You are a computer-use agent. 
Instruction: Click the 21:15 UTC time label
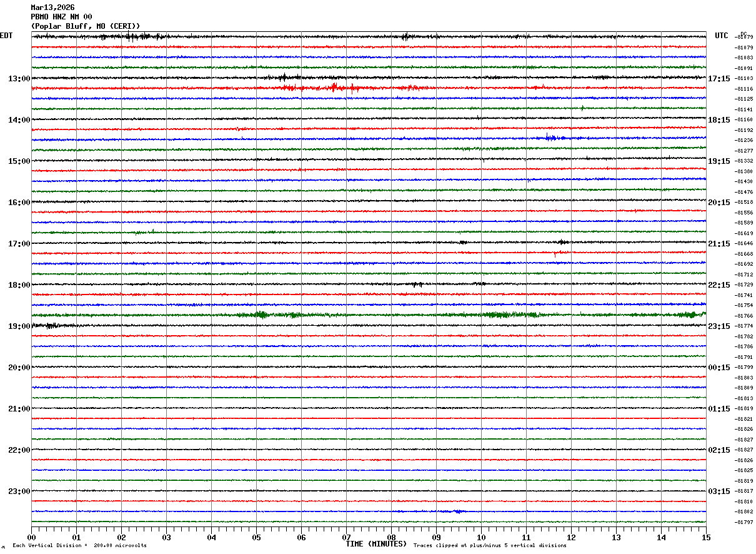[x=719, y=244]
